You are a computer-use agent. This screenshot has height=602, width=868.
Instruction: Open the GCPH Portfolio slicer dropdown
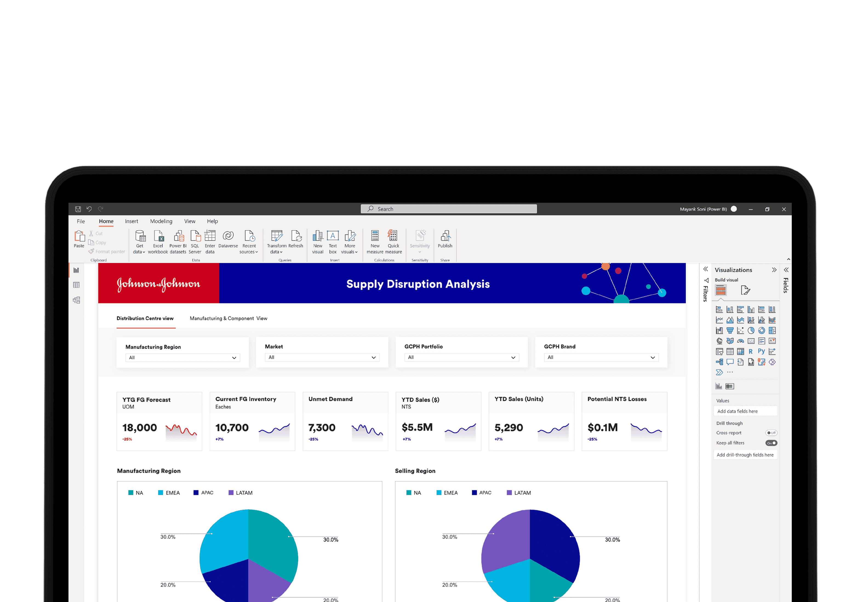[x=461, y=357]
